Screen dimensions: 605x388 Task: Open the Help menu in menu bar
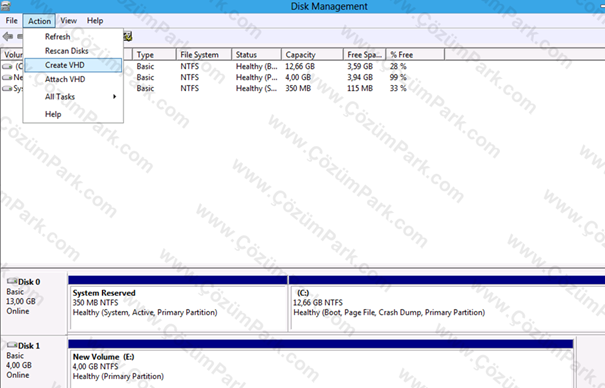[95, 21]
